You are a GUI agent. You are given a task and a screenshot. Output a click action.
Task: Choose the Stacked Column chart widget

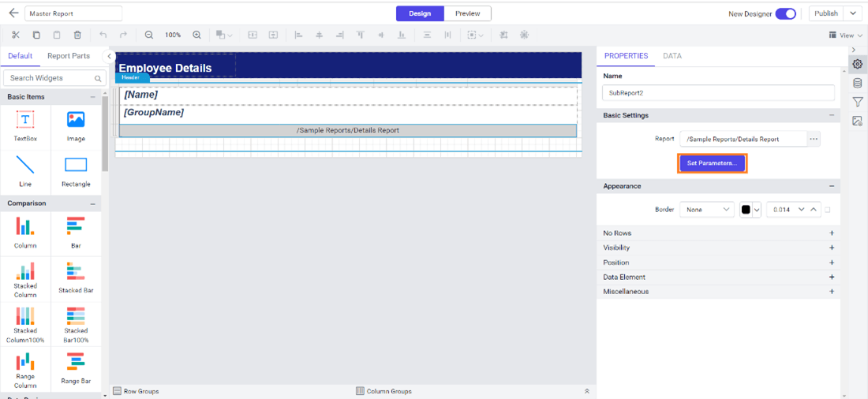tap(25, 279)
